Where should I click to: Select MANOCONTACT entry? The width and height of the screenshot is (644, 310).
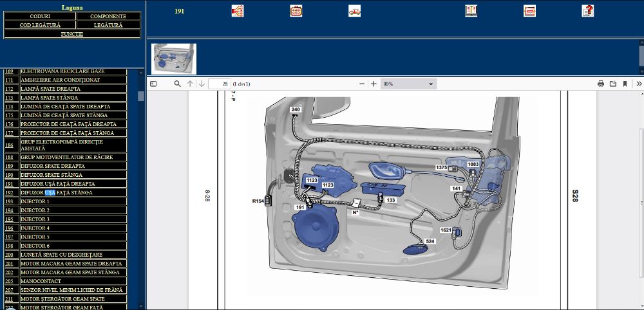[73, 281]
